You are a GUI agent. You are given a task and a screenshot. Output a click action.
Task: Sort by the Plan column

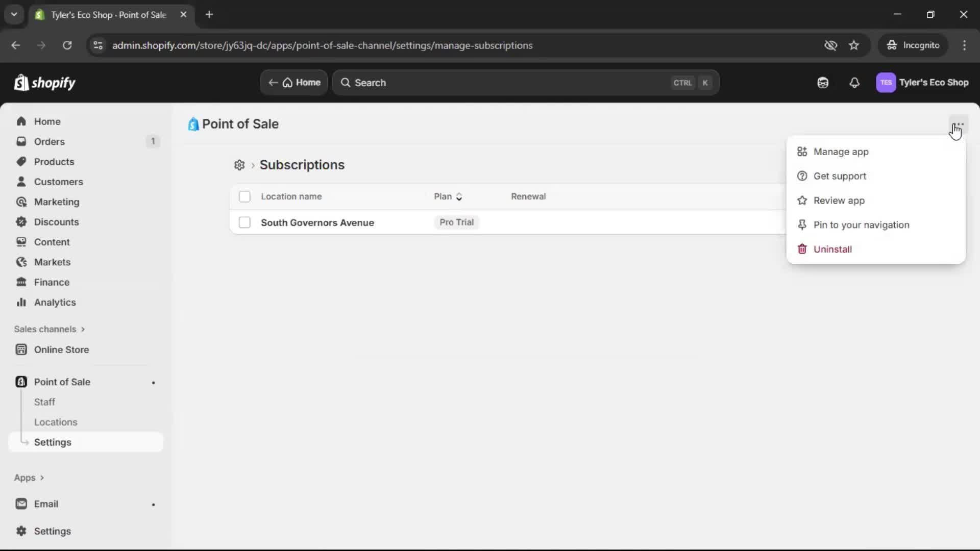(448, 196)
